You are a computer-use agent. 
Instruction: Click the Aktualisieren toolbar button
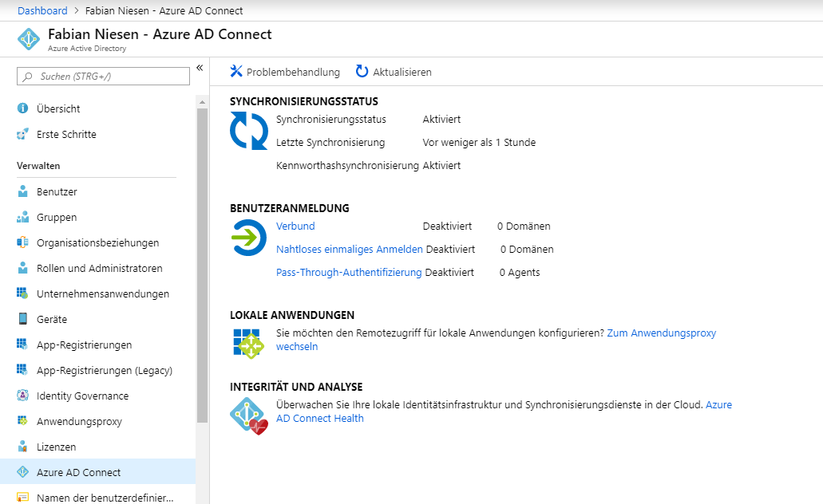click(394, 72)
